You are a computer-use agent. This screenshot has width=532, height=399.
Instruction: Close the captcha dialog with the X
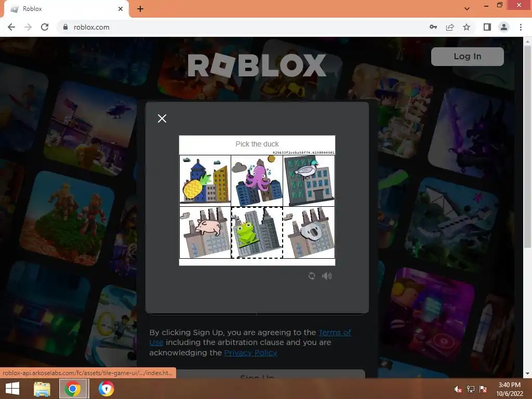162,118
